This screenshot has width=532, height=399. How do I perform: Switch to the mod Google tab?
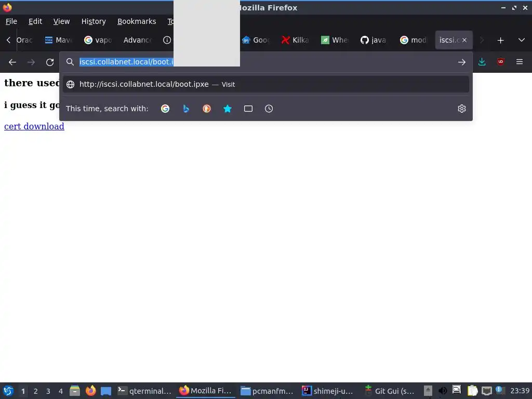(413, 40)
